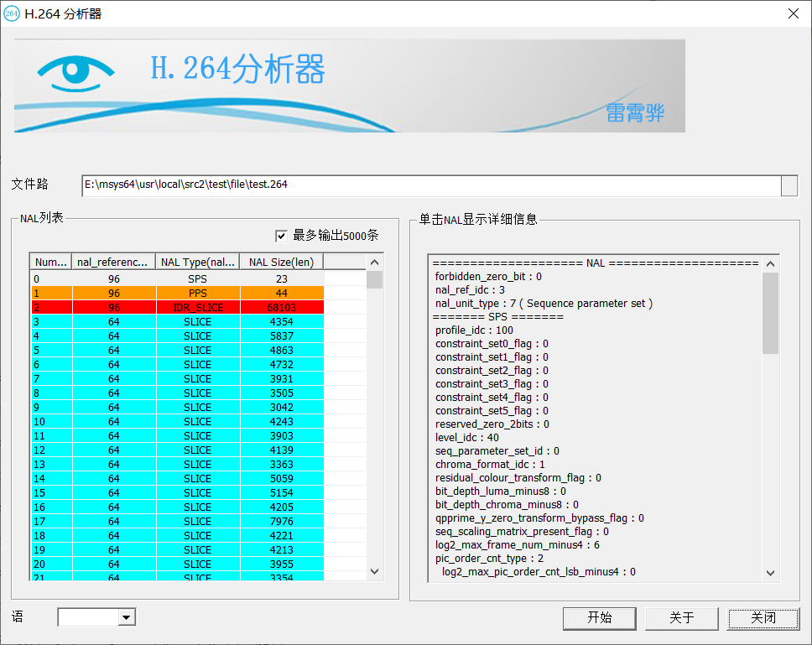This screenshot has height=645, width=812.
Task: Click the H.264 logo icon in the title bar
Action: (x=12, y=13)
